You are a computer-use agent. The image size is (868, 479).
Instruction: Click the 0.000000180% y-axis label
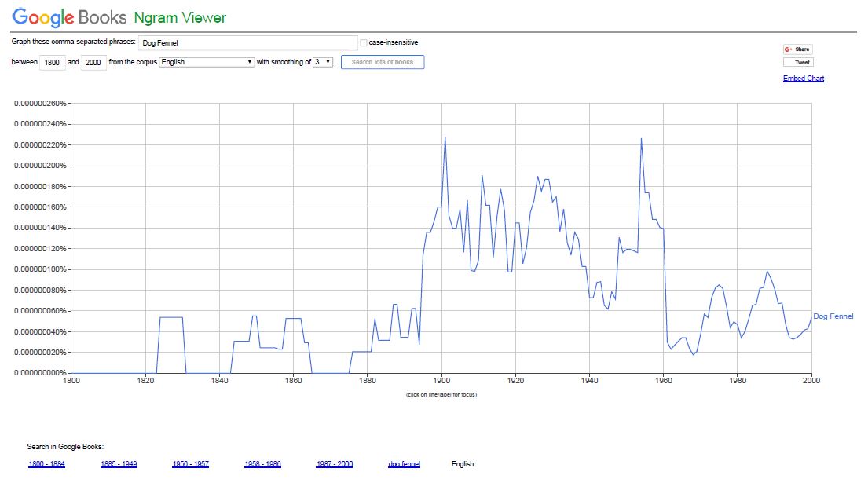point(40,186)
